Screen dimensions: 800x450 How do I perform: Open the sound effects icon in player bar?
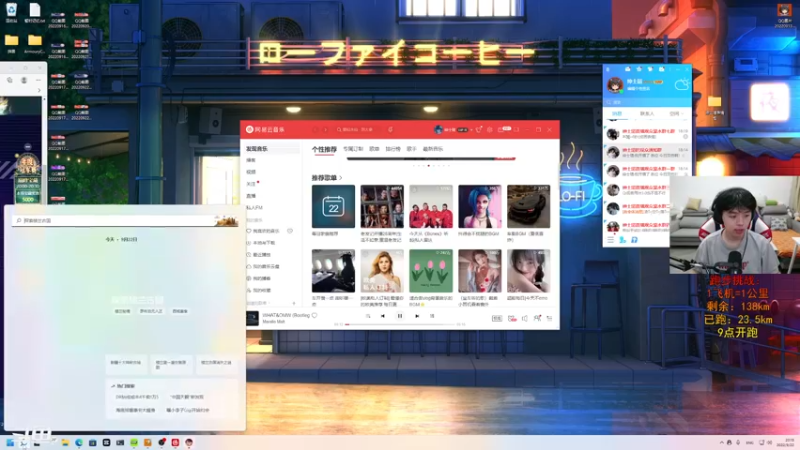point(512,318)
